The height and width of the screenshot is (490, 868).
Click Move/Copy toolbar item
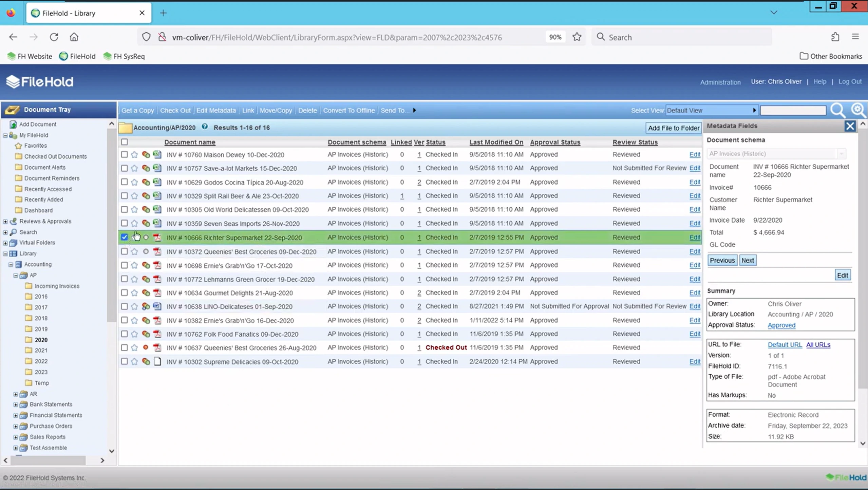tap(276, 111)
